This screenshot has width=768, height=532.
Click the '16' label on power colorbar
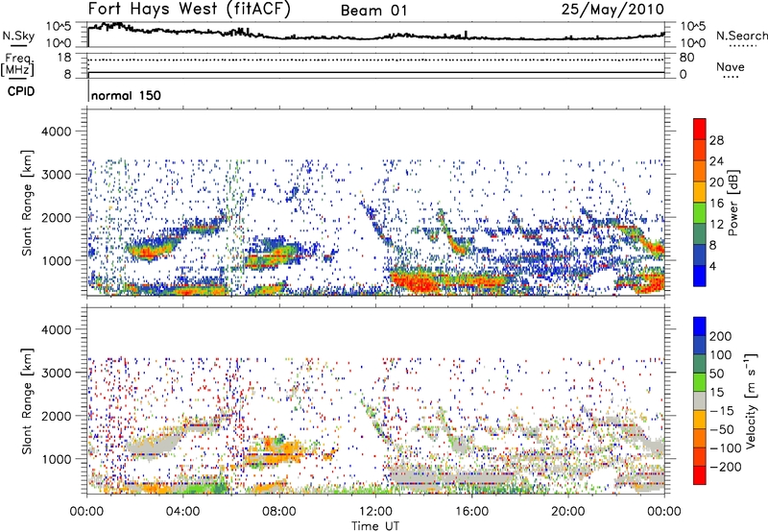pyautogui.click(x=716, y=204)
